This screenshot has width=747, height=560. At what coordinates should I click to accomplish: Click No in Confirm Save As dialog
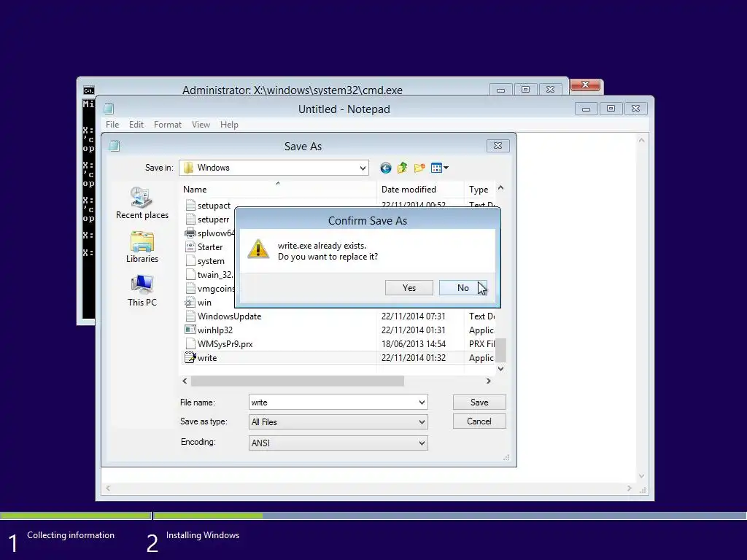[462, 287]
